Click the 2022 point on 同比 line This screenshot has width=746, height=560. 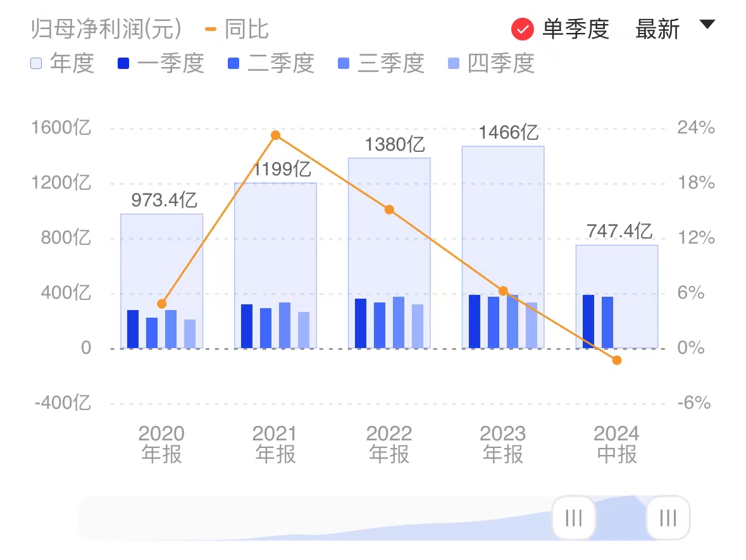[x=389, y=209]
